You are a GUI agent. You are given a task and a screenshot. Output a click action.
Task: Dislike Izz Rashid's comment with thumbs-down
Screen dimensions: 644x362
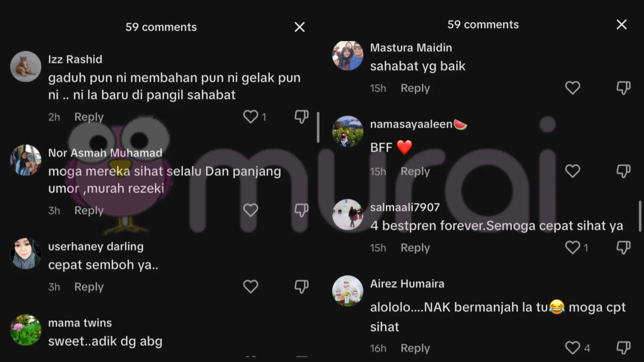301,117
